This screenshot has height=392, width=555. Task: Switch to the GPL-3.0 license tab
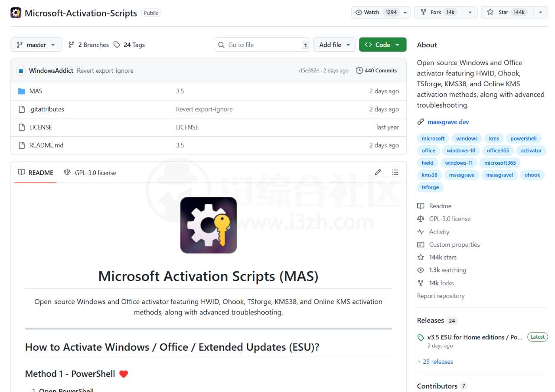click(90, 173)
